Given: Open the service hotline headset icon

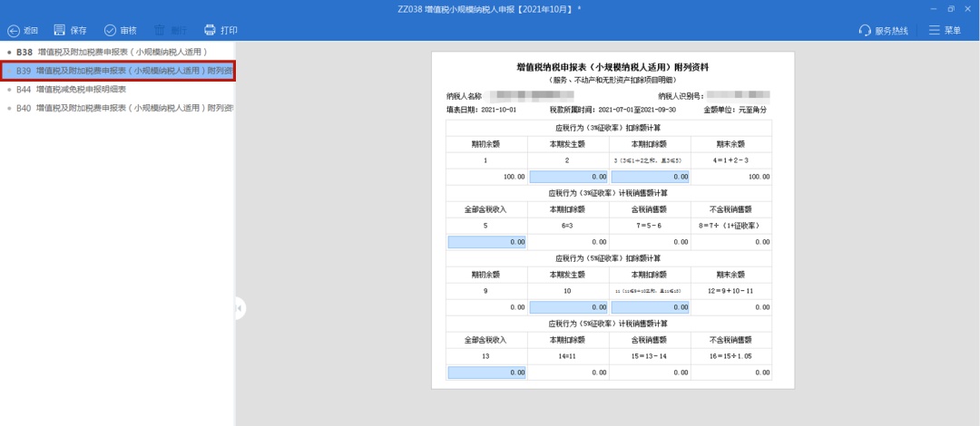Looking at the screenshot, I should 865,30.
